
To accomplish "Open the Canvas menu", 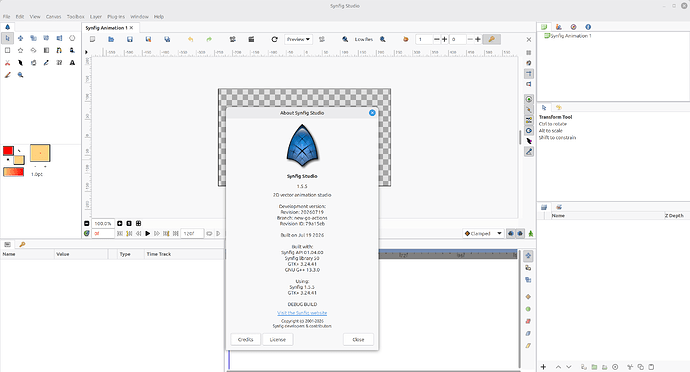I will coord(54,17).
